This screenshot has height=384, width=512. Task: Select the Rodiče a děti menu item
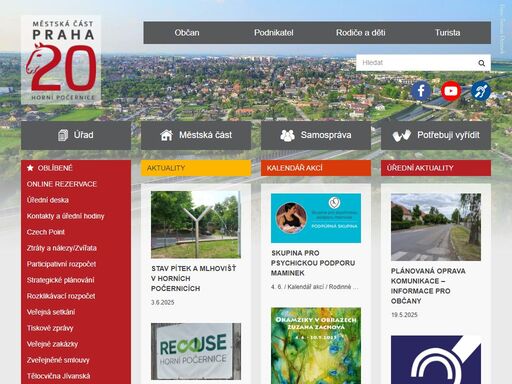[x=361, y=33]
